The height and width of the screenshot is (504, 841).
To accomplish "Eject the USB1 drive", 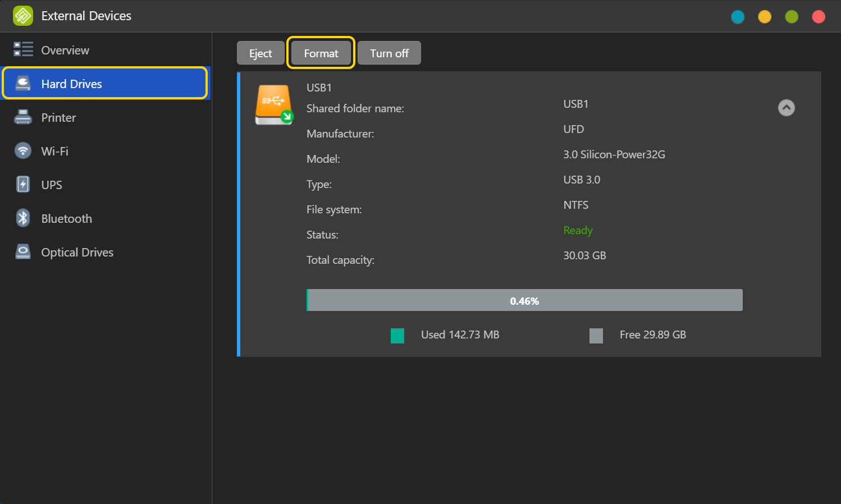I will [260, 53].
